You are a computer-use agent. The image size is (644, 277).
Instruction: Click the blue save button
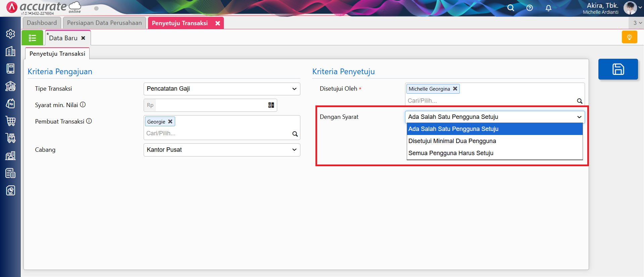pos(618,69)
